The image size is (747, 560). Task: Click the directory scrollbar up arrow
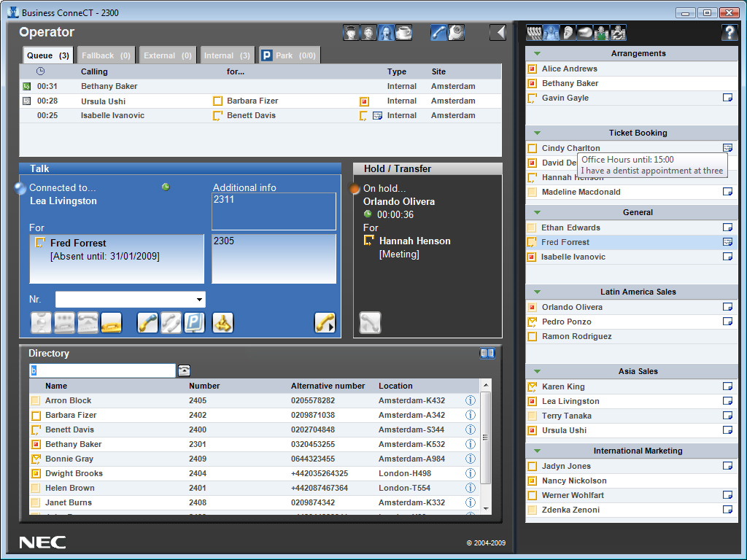(485, 385)
